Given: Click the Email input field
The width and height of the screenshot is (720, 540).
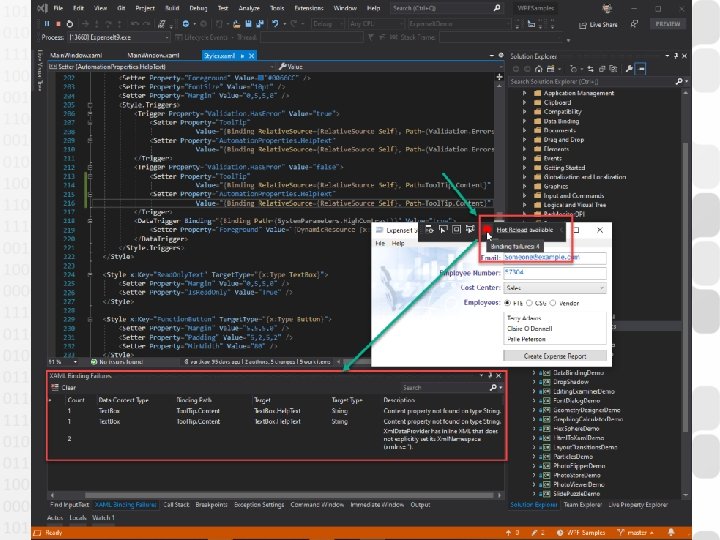Looking at the screenshot, I should tap(554, 256).
